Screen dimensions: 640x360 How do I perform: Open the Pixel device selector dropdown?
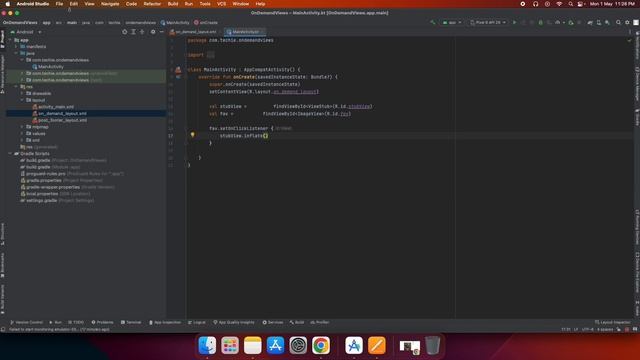click(x=488, y=22)
